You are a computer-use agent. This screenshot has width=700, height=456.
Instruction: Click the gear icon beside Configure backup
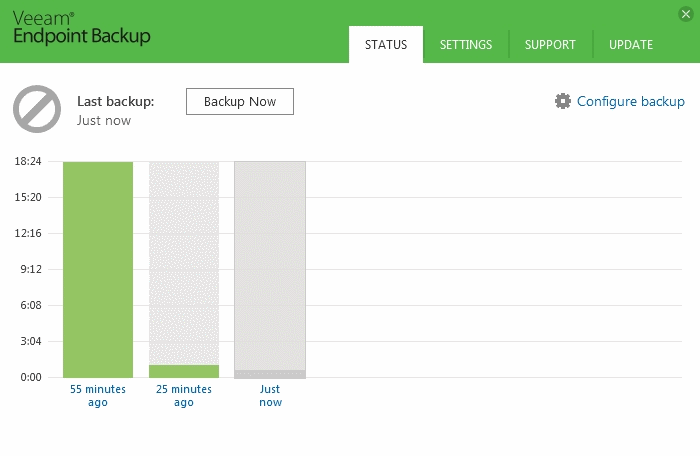click(563, 101)
